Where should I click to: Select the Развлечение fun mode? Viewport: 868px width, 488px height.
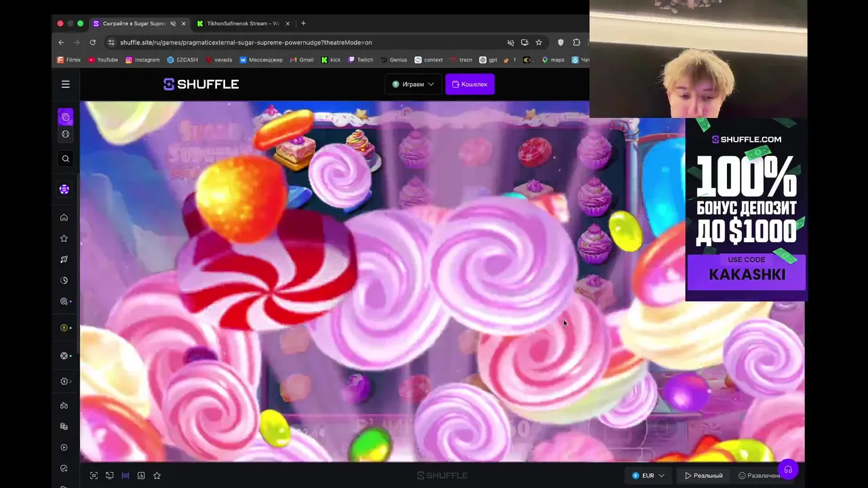click(759, 476)
